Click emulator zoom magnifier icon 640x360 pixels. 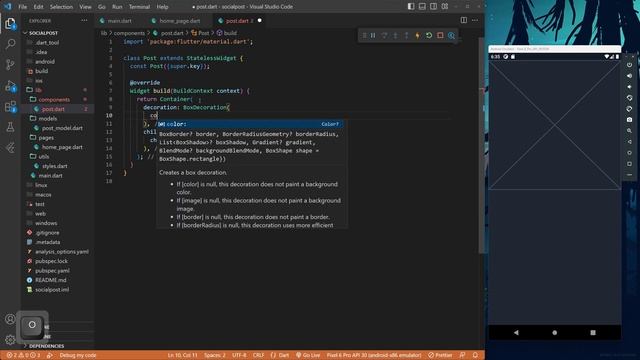pyautogui.click(x=629, y=131)
